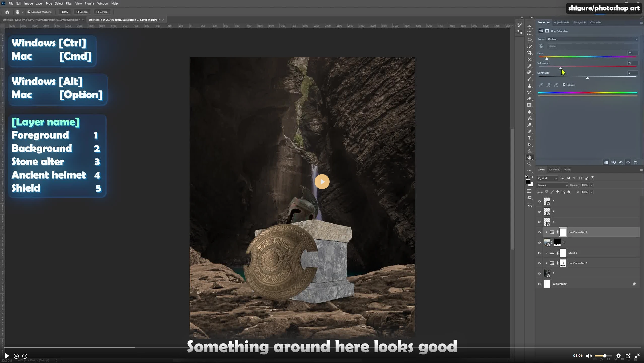
Task: Click the Lightness slider handle
Action: tap(587, 78)
